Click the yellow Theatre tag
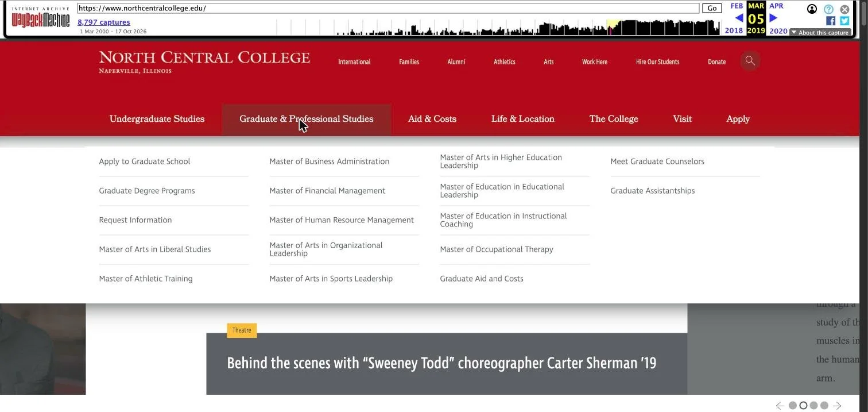This screenshot has width=868, height=412. [x=242, y=330]
